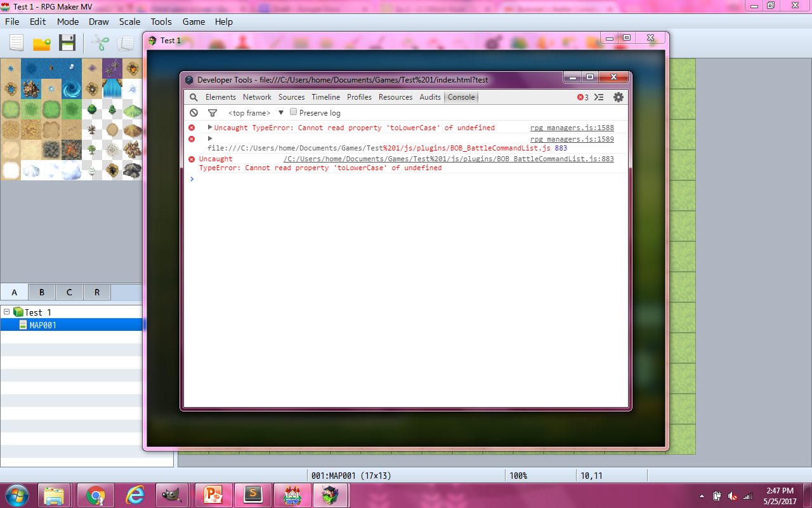Open the network status icon in the tray
812x508 pixels.
point(748,495)
